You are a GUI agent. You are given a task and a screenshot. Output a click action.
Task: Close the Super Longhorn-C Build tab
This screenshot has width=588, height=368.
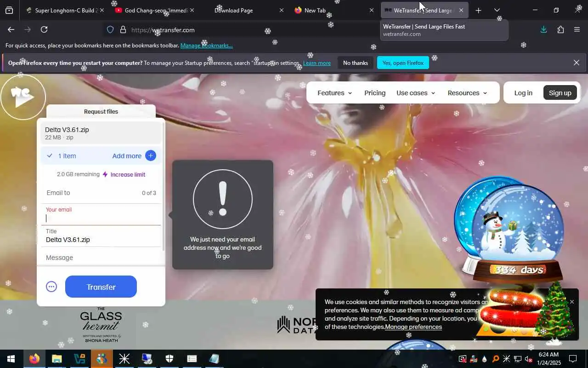(x=102, y=10)
